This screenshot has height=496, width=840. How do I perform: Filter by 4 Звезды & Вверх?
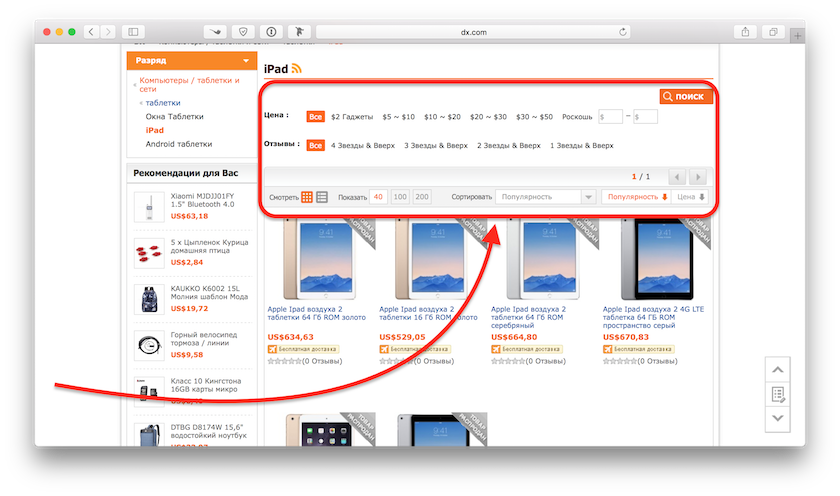tap(363, 146)
